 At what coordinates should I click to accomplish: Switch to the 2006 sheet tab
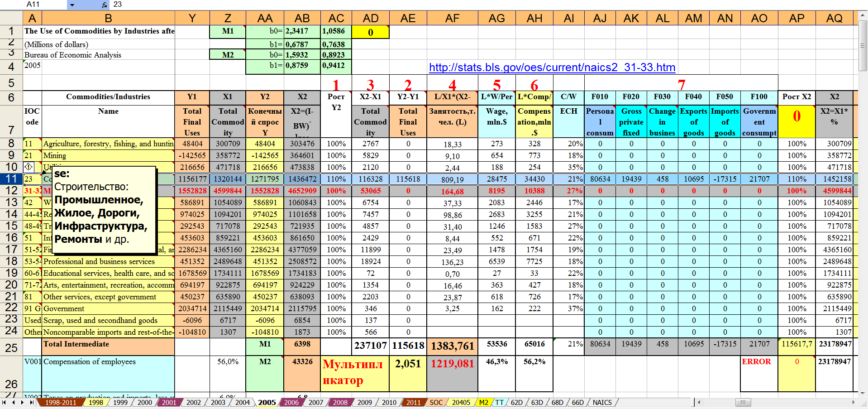pos(291,402)
